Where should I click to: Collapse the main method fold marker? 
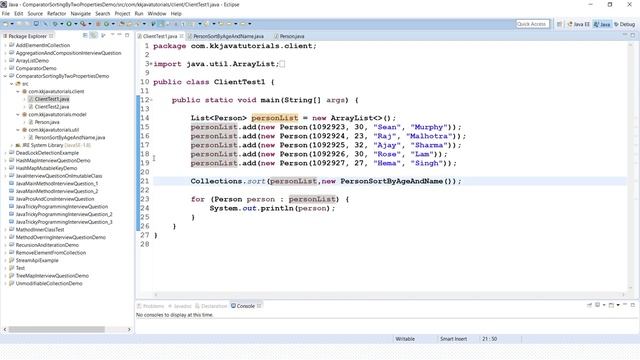[151, 100]
